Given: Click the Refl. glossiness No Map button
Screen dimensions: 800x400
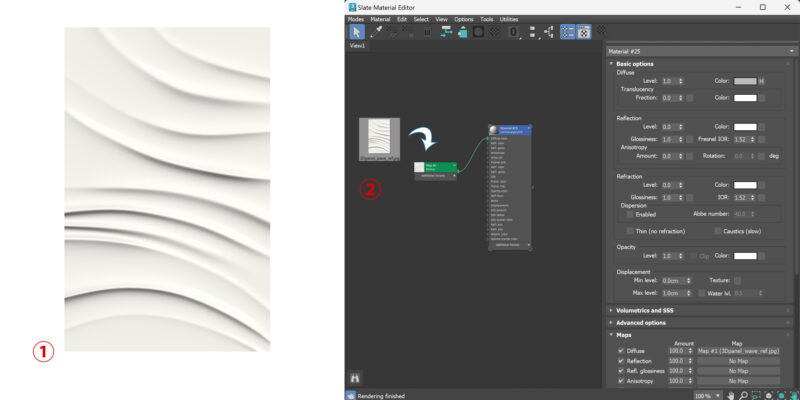Looking at the screenshot, I should point(738,371).
